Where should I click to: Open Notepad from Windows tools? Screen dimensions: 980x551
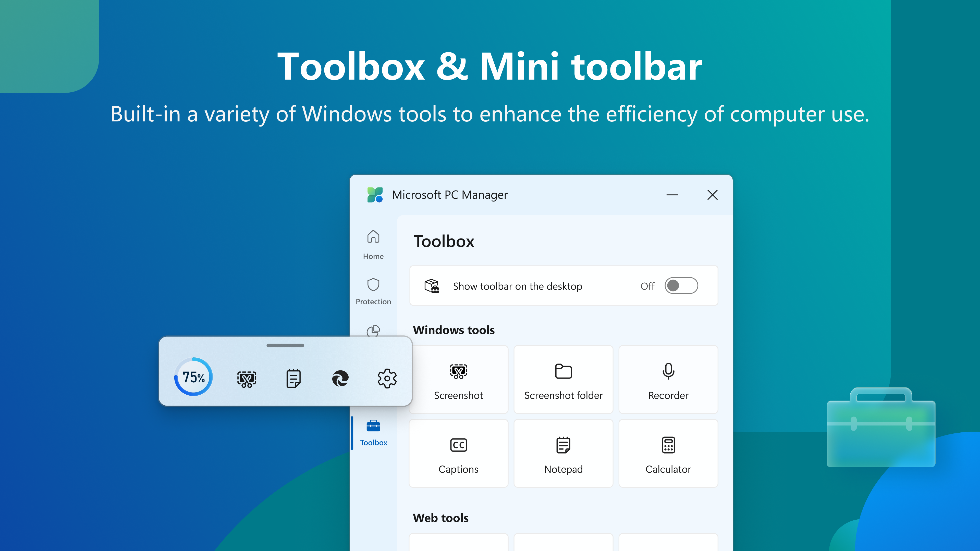coord(563,453)
